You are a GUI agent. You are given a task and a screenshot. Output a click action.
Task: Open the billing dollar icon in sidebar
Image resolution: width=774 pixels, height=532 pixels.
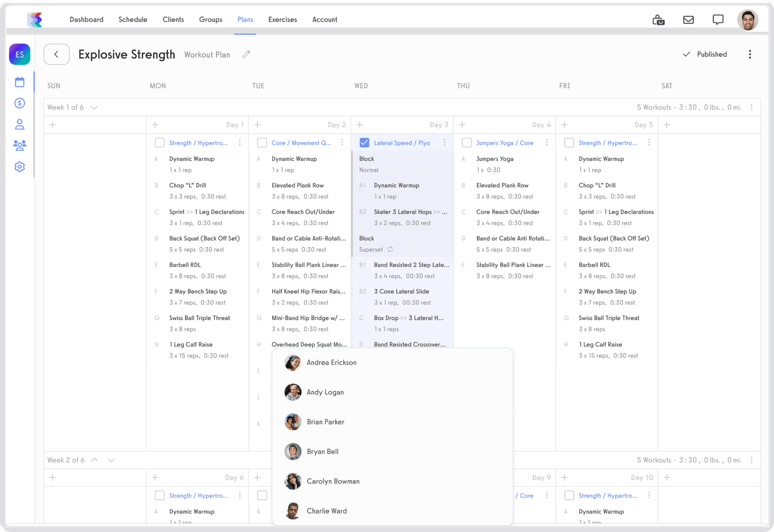(x=20, y=103)
